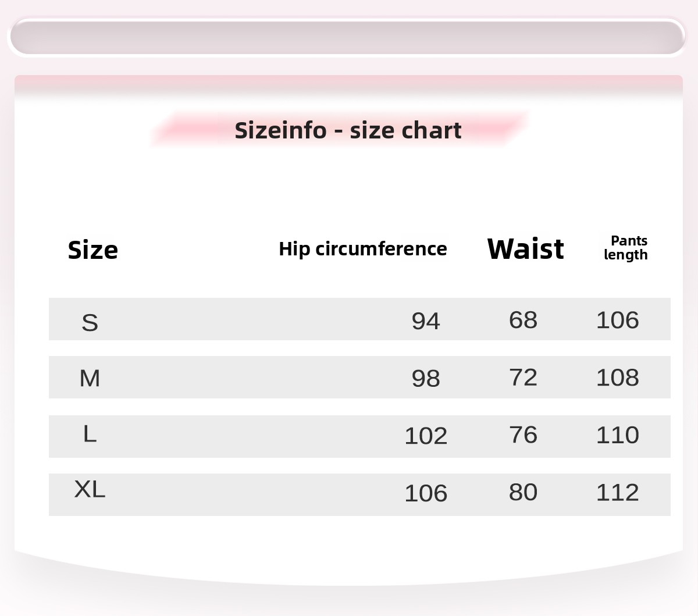Click hip circumference value 94
698x616 pixels.
pos(426,321)
